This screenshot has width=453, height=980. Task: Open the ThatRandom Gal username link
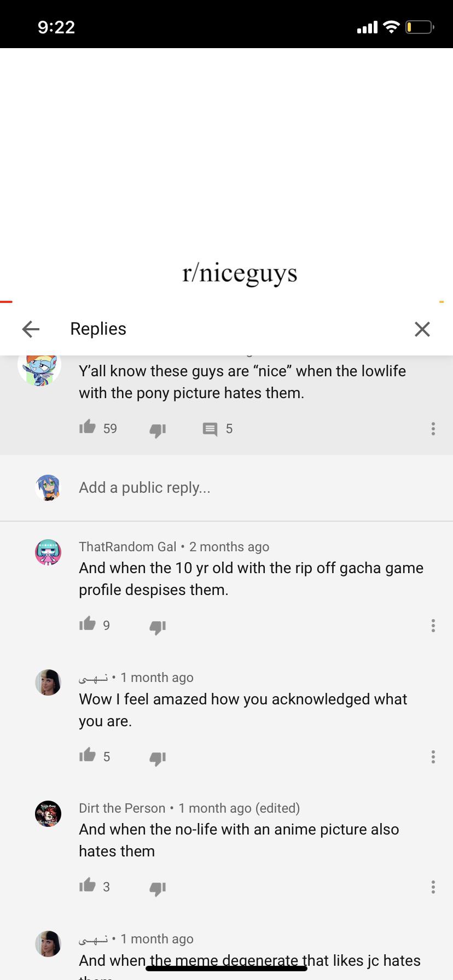(x=127, y=546)
